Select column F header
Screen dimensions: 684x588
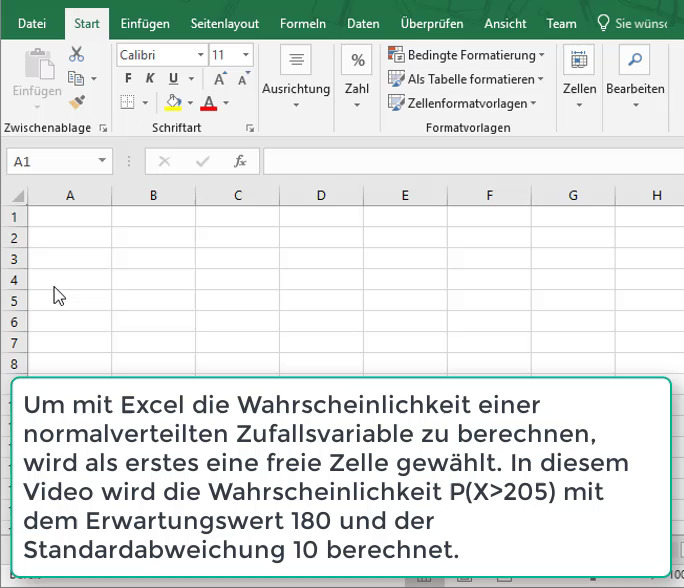pyautogui.click(x=489, y=195)
